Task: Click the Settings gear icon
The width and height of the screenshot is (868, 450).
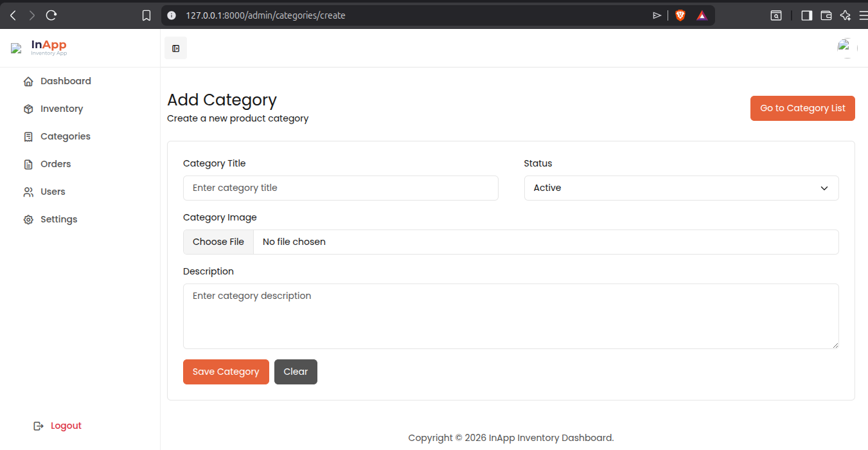Action: coord(28,220)
